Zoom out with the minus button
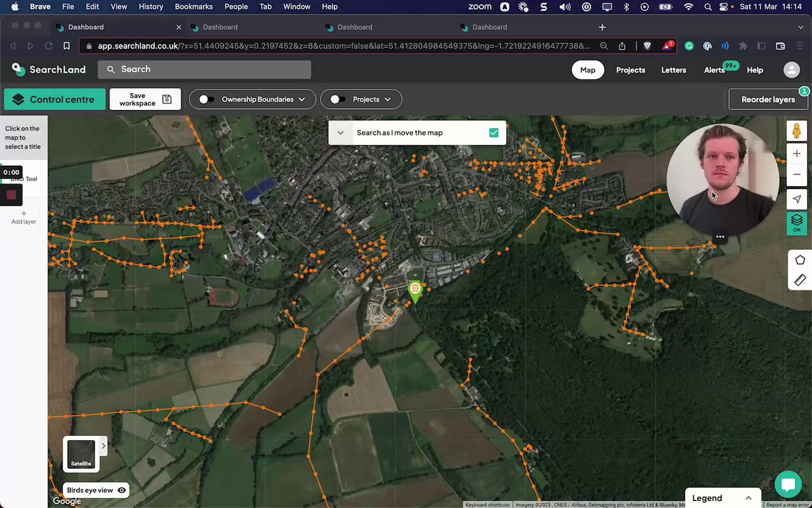The height and width of the screenshot is (508, 812). click(x=796, y=175)
